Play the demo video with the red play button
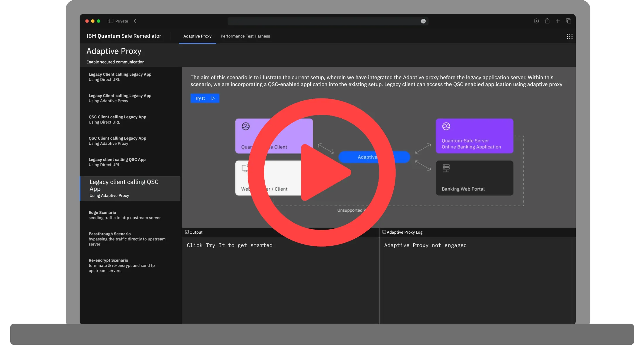The height and width of the screenshot is (345, 644). [321, 172]
